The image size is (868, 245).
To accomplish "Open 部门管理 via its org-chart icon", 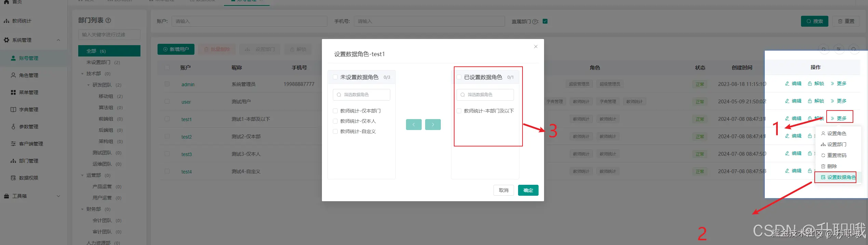I will [x=13, y=161].
